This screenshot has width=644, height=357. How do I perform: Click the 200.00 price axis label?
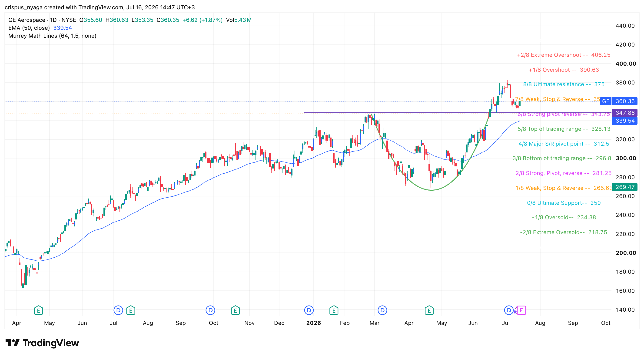pos(626,253)
